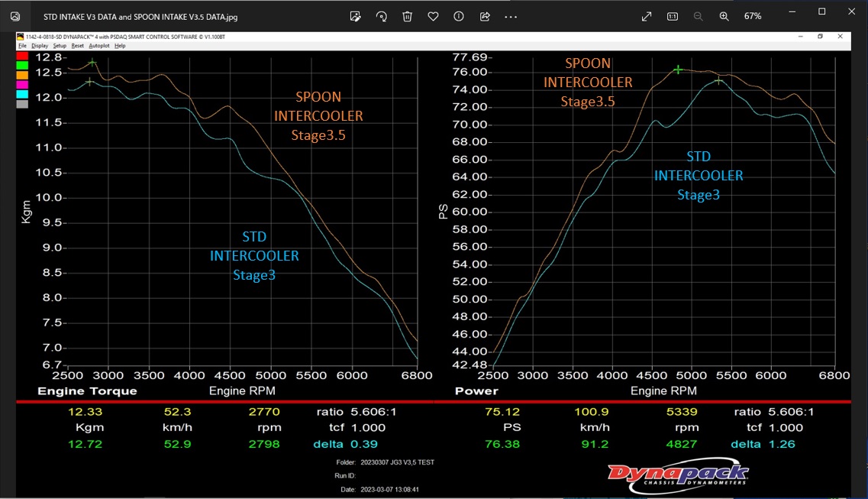Screen dimensions: 868x499
Task: Set zoom to actual size 1:1
Action: pyautogui.click(x=673, y=16)
